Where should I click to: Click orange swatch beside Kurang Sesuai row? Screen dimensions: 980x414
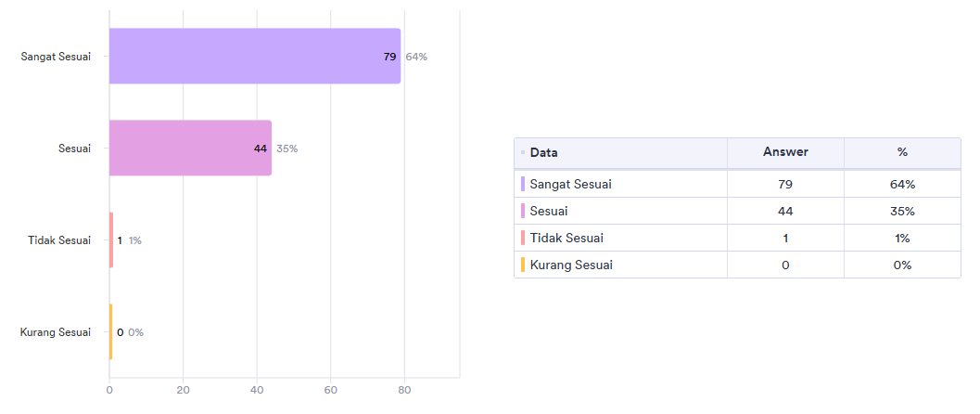(x=523, y=265)
